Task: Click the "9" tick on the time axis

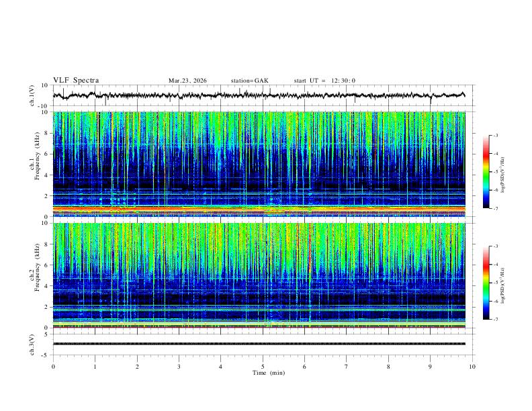Action: coord(430,367)
